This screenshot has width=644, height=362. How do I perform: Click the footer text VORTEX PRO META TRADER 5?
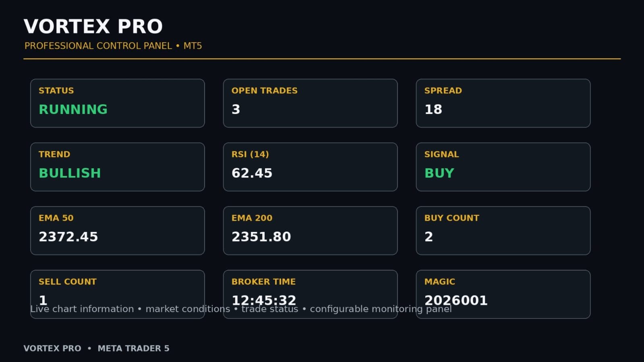coord(96,348)
